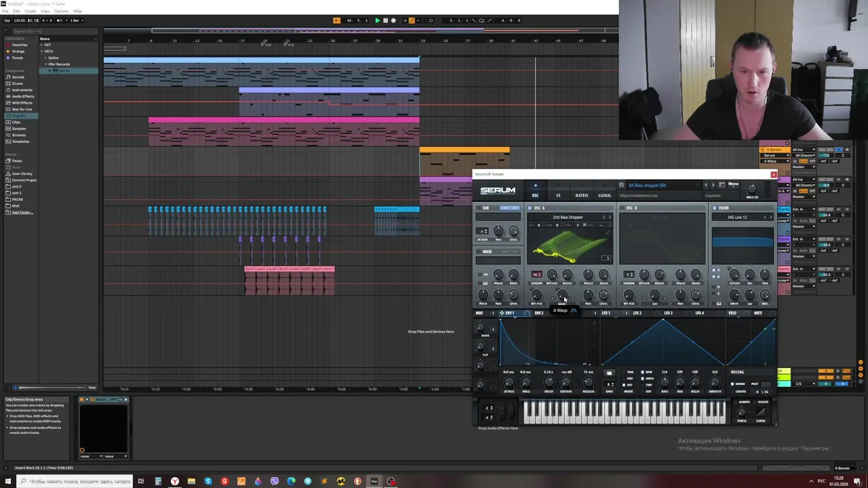Stop playback with the Stop button
The height and width of the screenshot is (488, 868).
point(385,20)
